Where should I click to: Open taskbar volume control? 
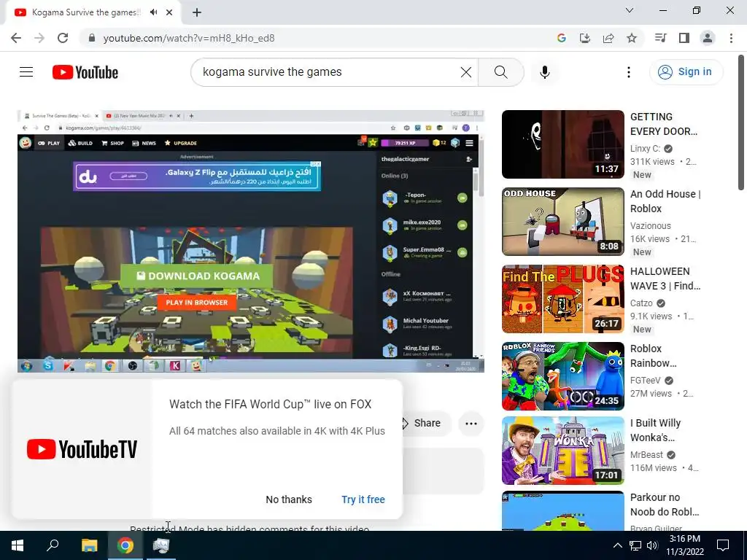tap(652, 545)
